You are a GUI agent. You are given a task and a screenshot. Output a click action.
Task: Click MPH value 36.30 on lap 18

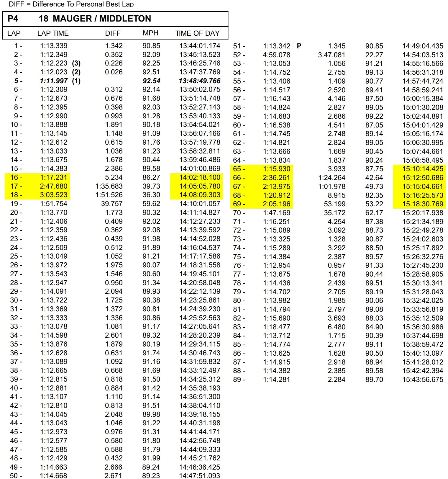pos(151,195)
